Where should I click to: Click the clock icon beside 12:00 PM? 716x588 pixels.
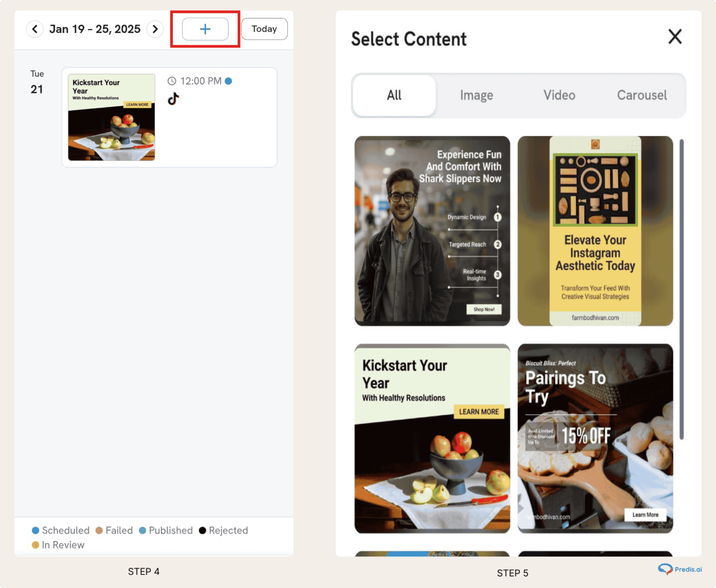point(172,81)
